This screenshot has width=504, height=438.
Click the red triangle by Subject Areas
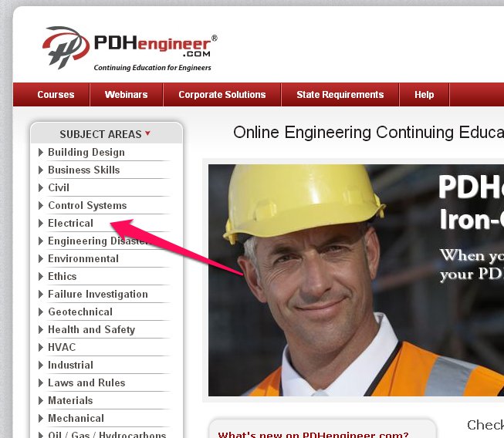tap(147, 133)
